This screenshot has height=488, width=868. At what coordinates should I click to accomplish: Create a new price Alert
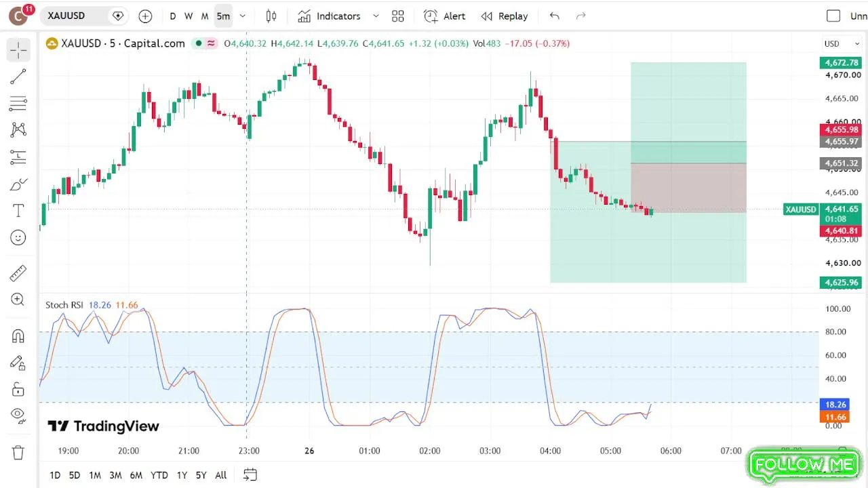pos(445,16)
